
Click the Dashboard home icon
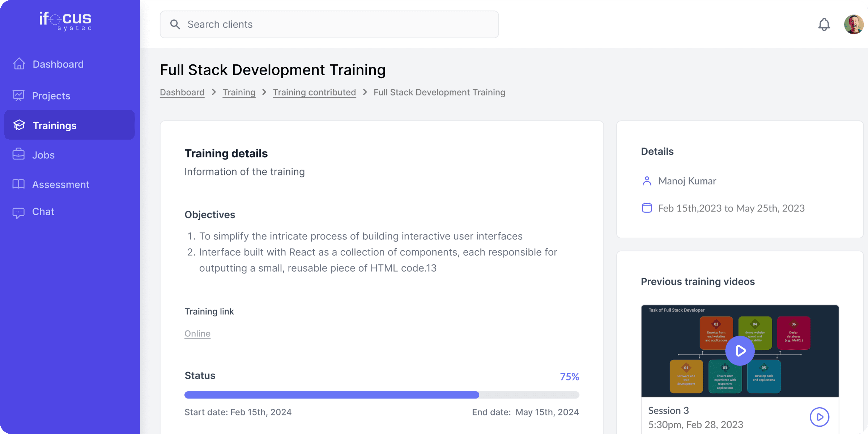click(19, 64)
